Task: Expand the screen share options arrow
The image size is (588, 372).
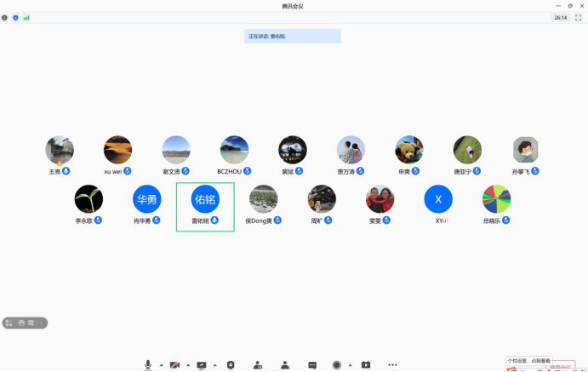Action: coord(214,365)
